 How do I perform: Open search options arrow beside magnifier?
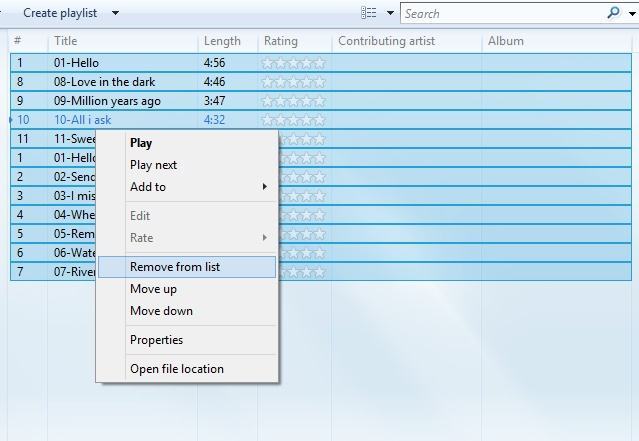point(632,13)
